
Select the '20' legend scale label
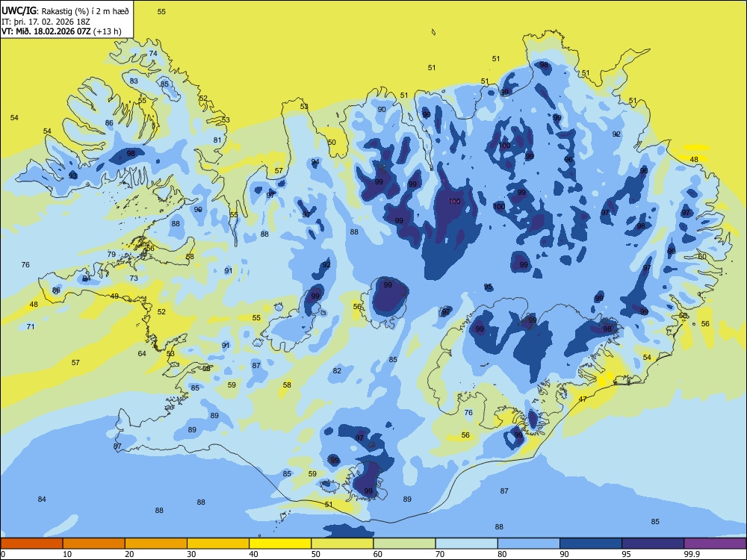pos(129,554)
